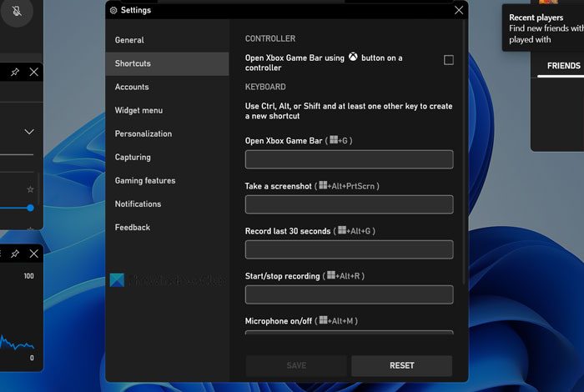Open General settings section
Image resolution: width=584 pixels, height=392 pixels.
click(x=167, y=40)
